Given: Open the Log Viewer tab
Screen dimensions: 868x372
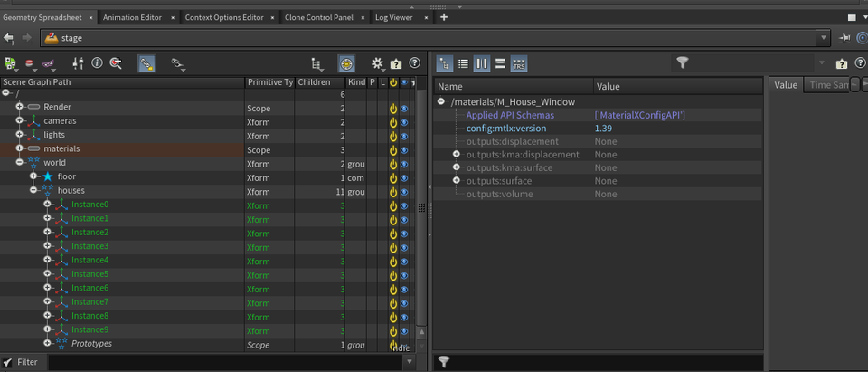Looking at the screenshot, I should click(396, 17).
